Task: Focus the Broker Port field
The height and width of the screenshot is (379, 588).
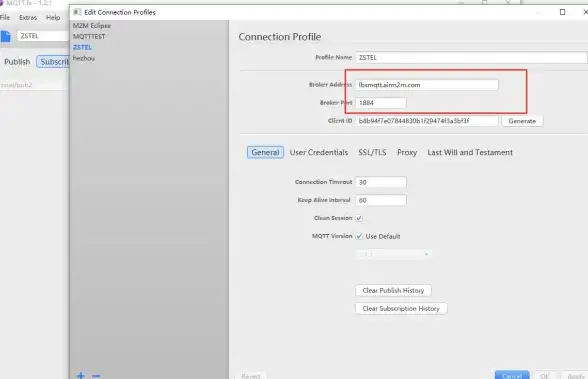Action: pyautogui.click(x=381, y=103)
